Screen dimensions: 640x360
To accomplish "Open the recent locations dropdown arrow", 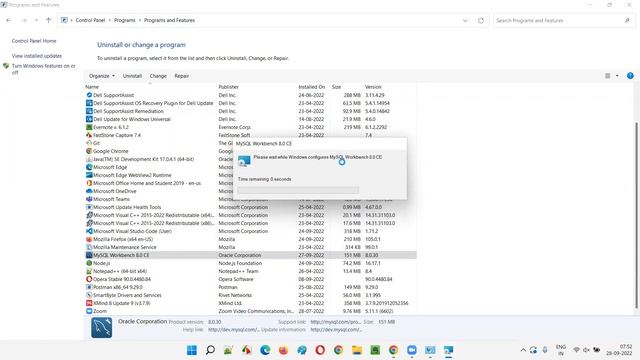I will 36,20.
